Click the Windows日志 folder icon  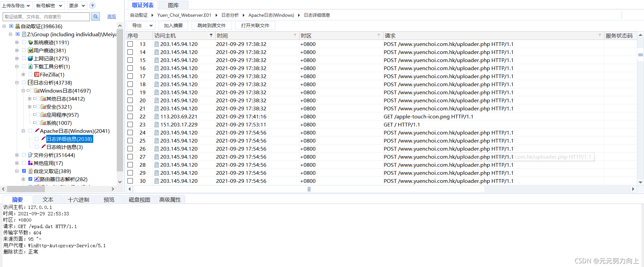click(37, 91)
